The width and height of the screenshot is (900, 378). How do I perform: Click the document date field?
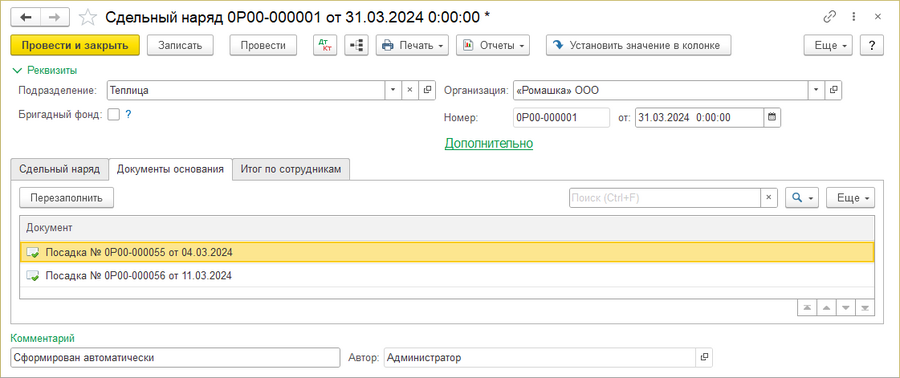pyautogui.click(x=699, y=117)
